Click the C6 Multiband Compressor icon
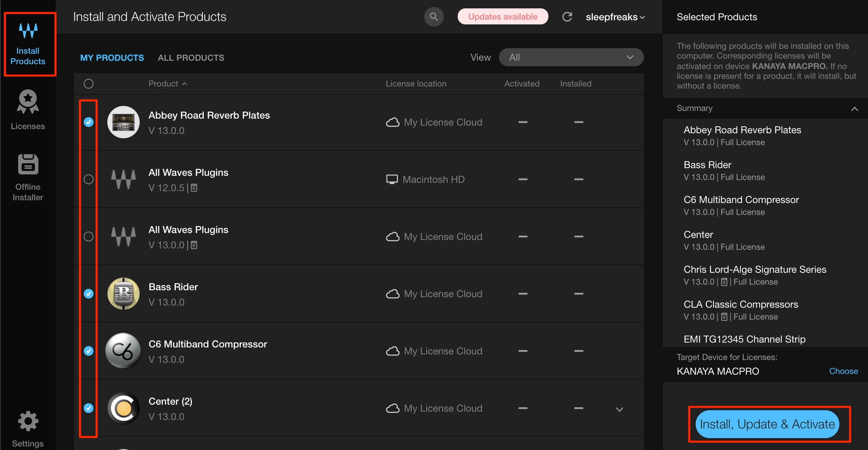Viewport: 868px width, 450px height. 124,351
